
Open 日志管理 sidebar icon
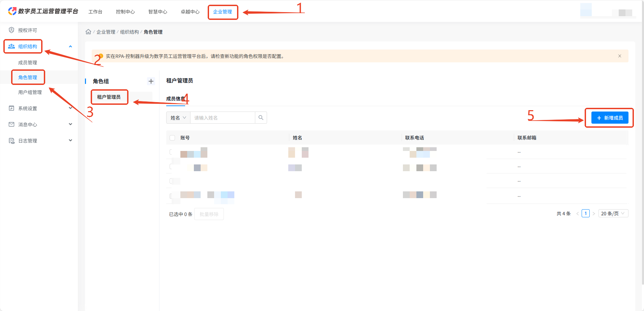click(11, 141)
